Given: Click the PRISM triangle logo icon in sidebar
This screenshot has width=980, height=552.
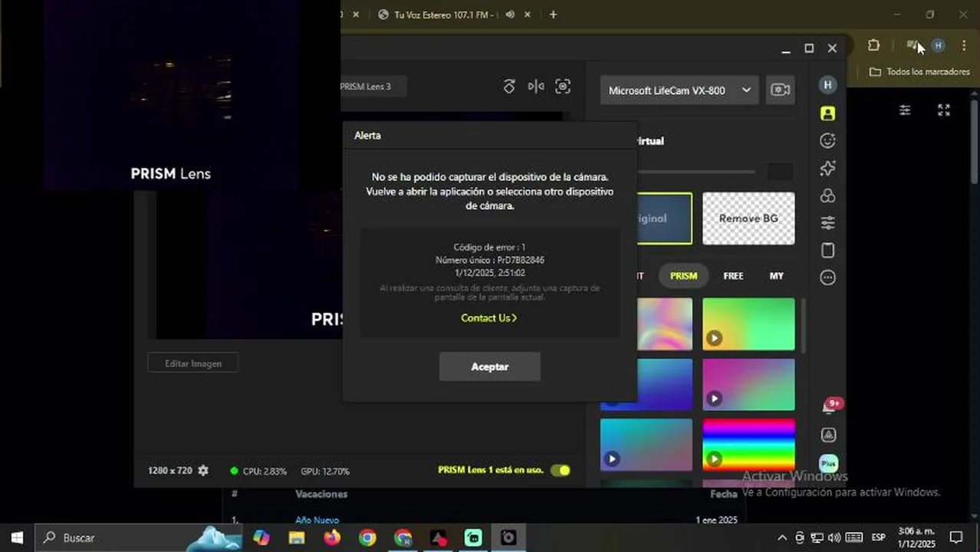Looking at the screenshot, I should coord(828,435).
